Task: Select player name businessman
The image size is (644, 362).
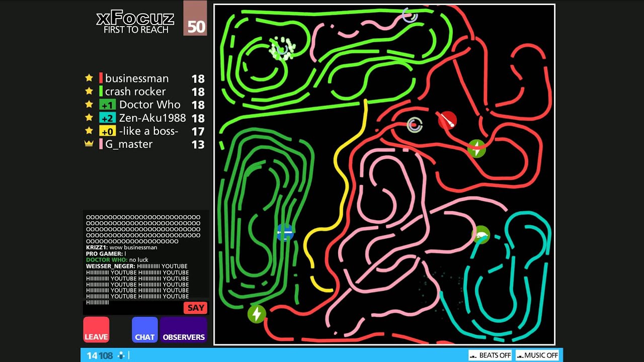Action: (137, 78)
